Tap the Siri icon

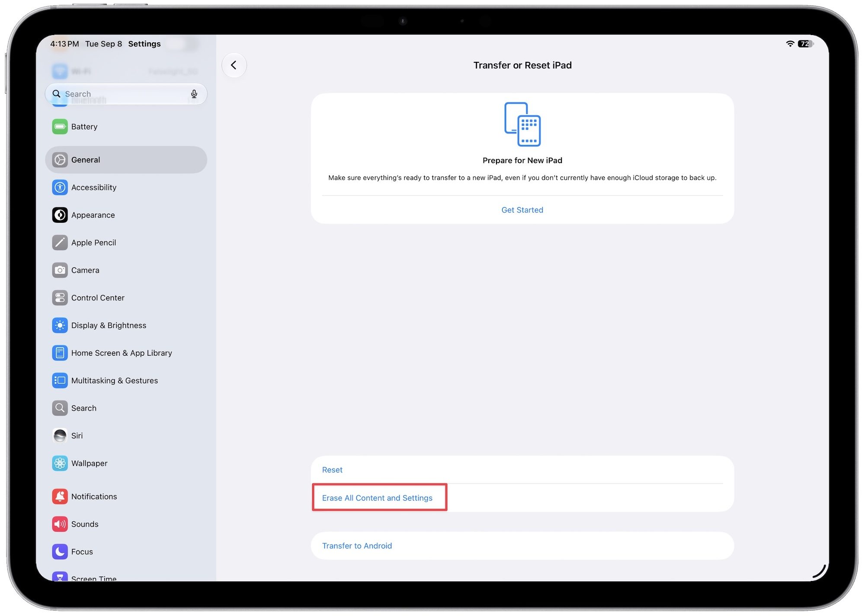coord(60,436)
